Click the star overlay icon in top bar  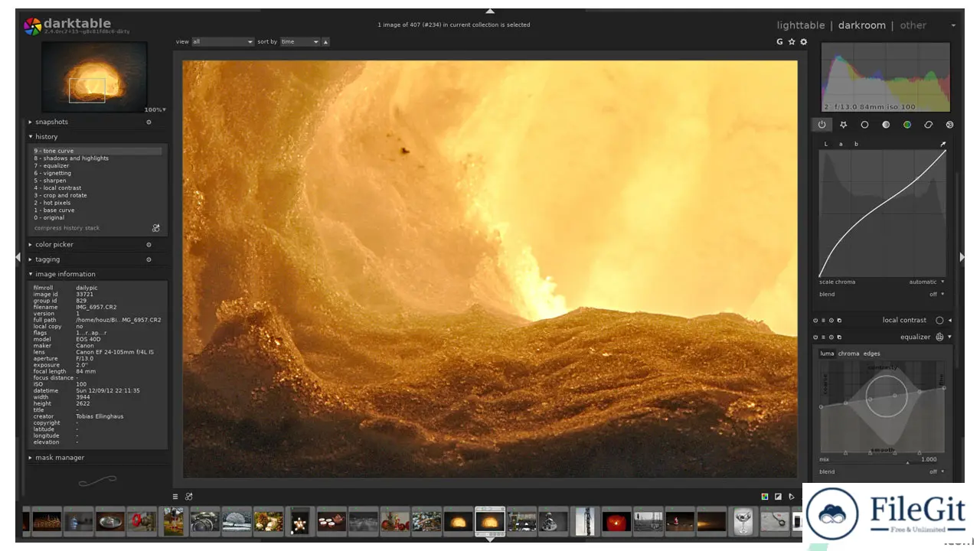click(x=792, y=42)
